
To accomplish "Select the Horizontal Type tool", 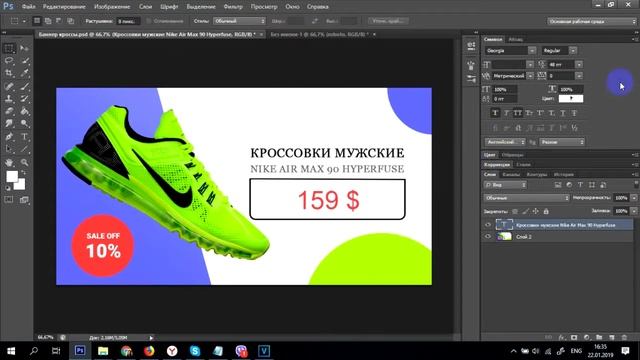I will 24,137.
